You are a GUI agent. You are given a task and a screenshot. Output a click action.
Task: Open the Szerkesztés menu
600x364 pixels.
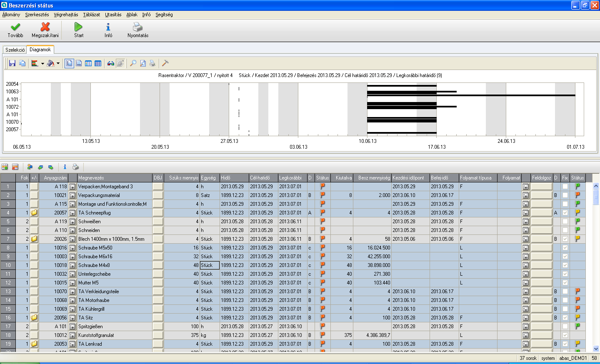37,15
